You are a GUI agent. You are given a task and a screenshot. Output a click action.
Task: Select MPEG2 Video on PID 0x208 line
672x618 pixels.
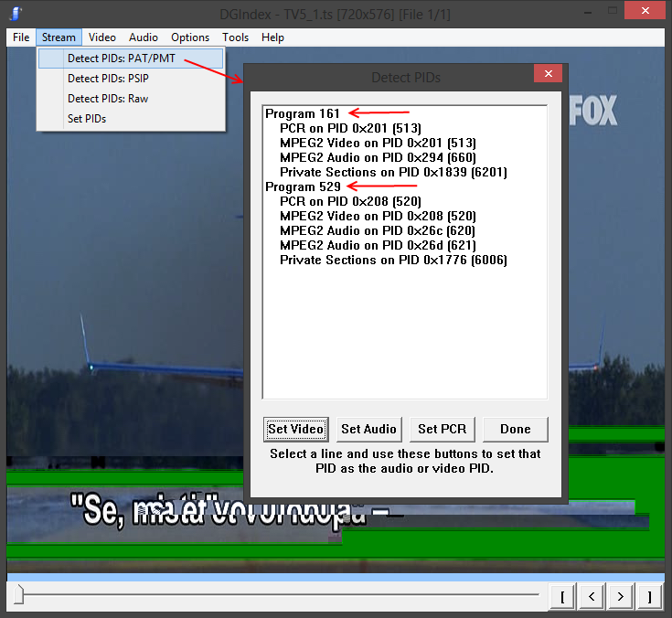pyautogui.click(x=378, y=216)
